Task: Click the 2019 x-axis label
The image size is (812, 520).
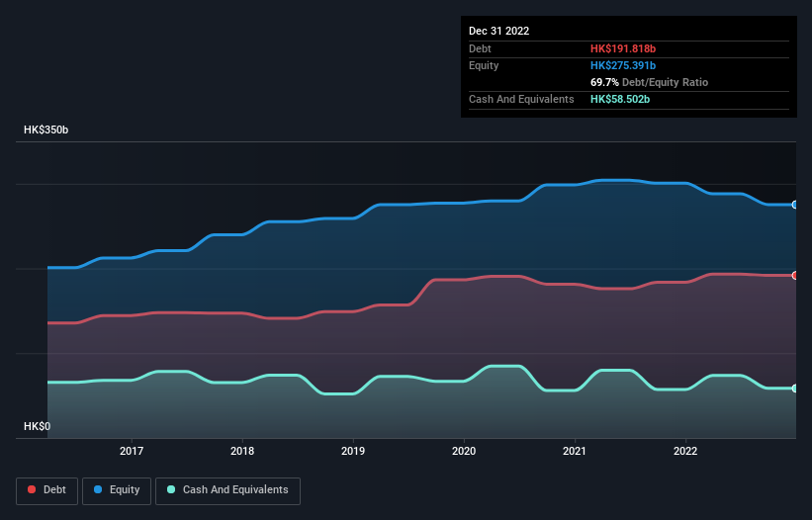Action: (x=353, y=451)
